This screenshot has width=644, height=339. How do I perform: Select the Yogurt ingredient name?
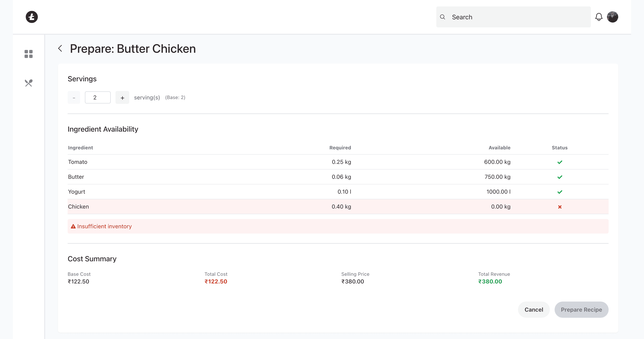click(76, 192)
